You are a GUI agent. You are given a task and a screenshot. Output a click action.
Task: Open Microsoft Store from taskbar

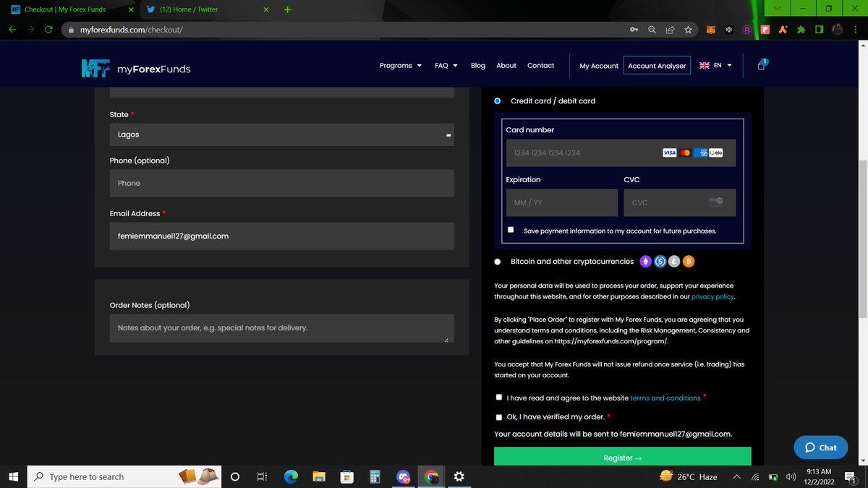[x=347, y=477]
